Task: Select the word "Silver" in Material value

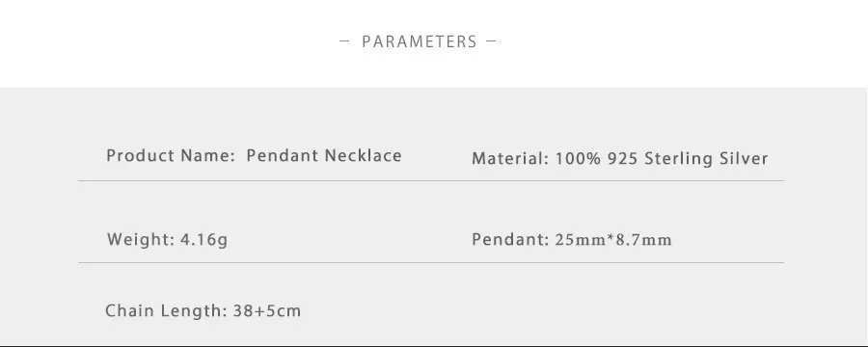Action: pyautogui.click(x=744, y=159)
